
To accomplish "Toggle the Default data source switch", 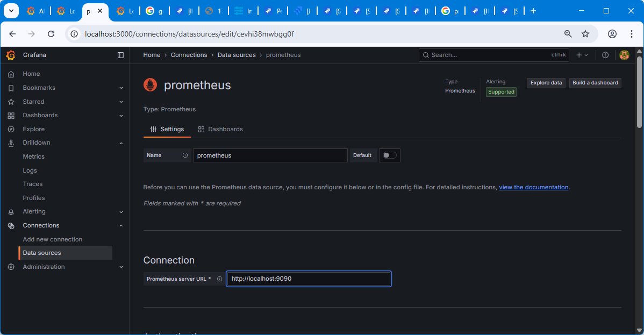I will [389, 155].
